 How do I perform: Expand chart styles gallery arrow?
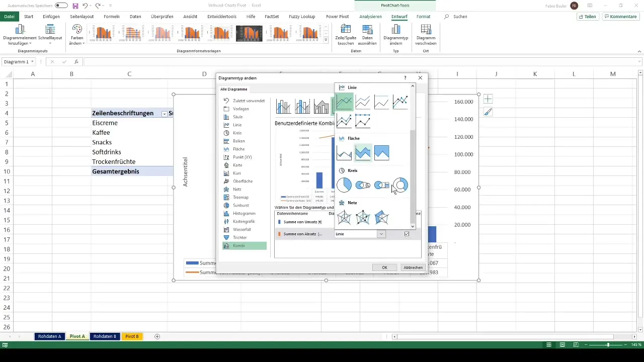(x=326, y=40)
